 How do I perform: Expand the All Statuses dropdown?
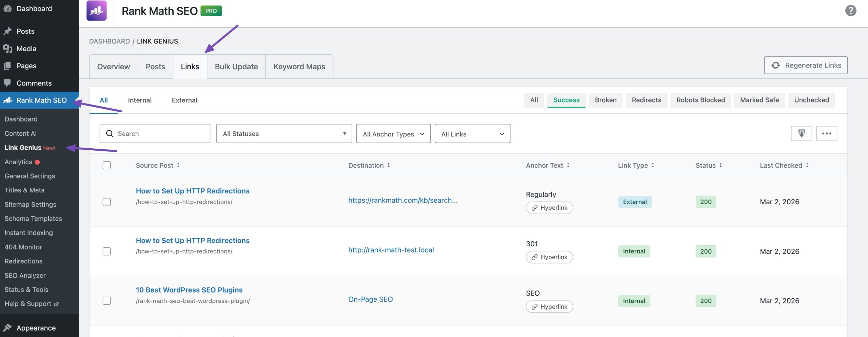(284, 134)
